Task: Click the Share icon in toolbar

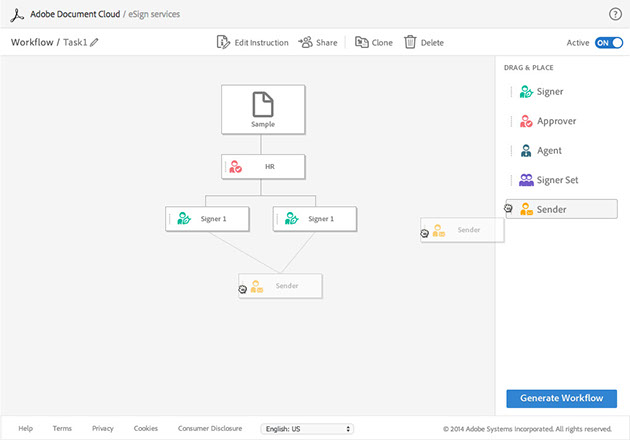Action: (x=305, y=43)
